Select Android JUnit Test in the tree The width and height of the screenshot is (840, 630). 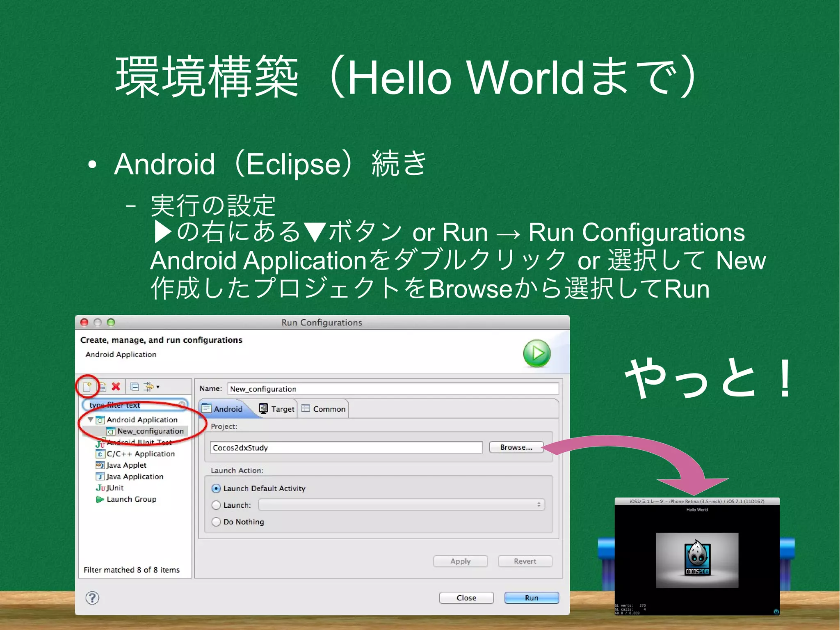coord(139,442)
